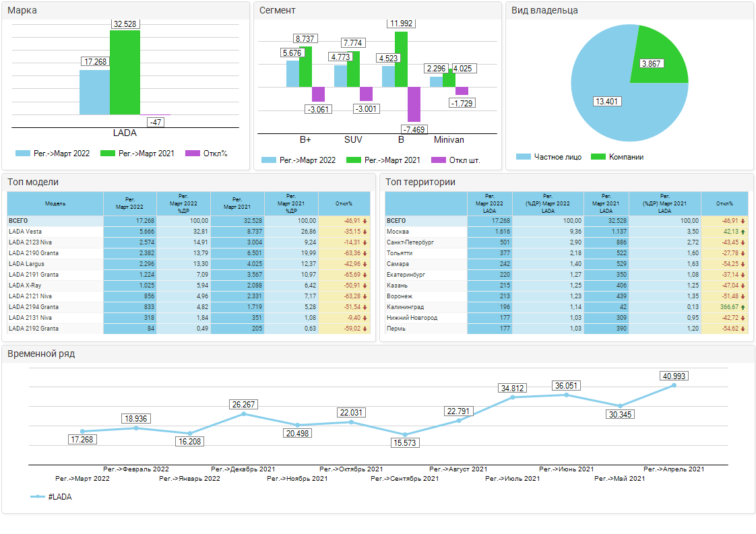Click red down arrow in LADA Vesta row
This screenshot has width=756, height=534.
point(365,232)
